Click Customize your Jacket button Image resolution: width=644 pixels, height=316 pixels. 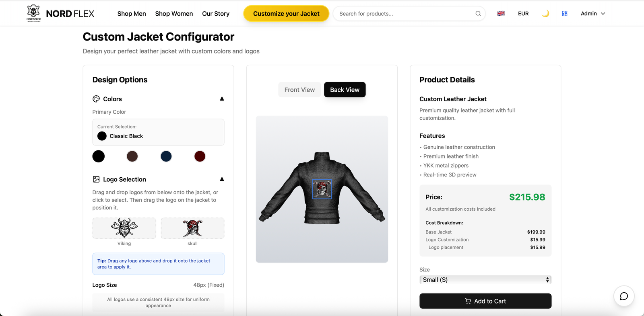286,14
